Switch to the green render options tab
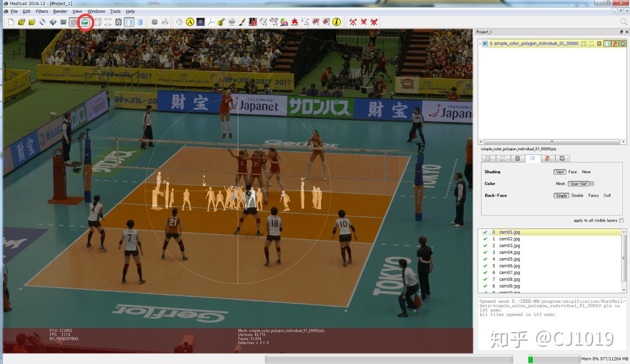The width and height of the screenshot is (630, 364). pyautogui.click(x=562, y=159)
